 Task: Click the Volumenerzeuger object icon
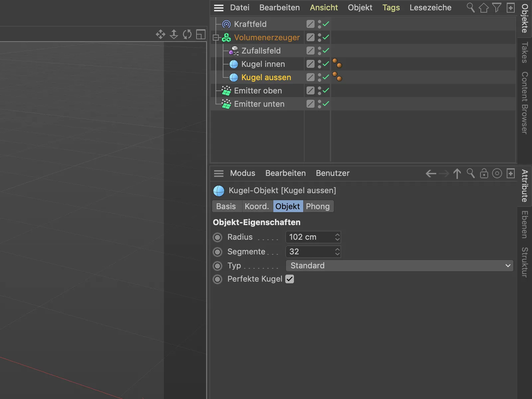coord(226,37)
